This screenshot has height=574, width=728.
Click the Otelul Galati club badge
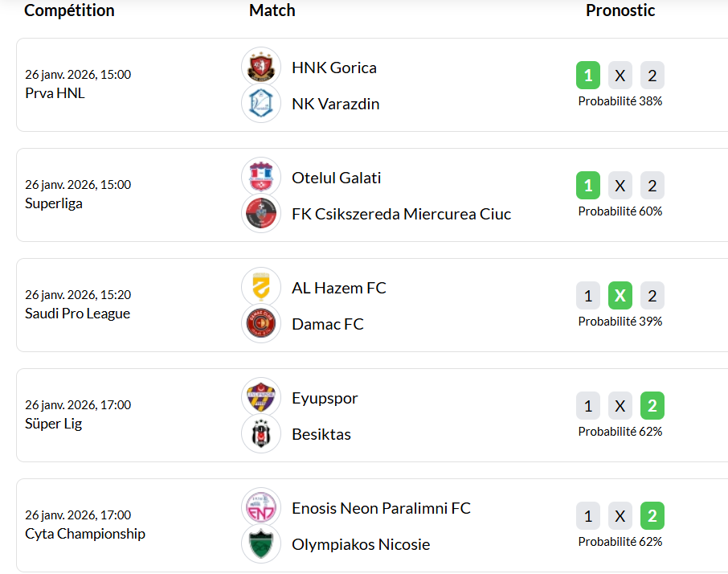coord(261,177)
